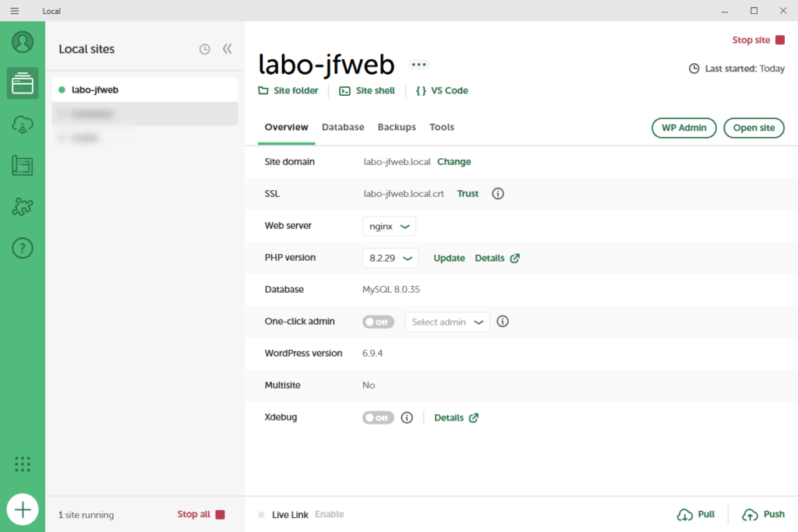This screenshot has width=798, height=532.
Task: Toggle the Xdebug switch
Action: (x=378, y=417)
